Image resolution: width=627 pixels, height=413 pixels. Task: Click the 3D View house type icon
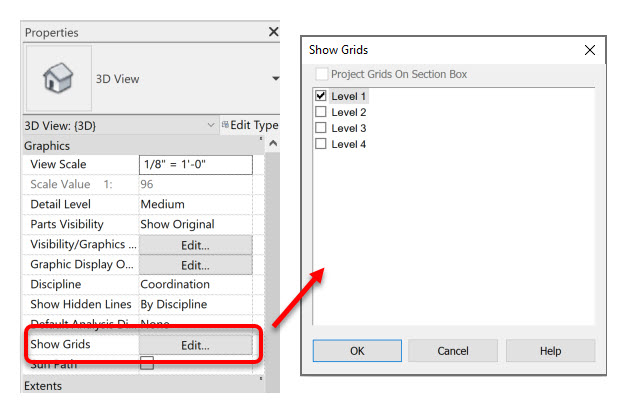(58, 78)
